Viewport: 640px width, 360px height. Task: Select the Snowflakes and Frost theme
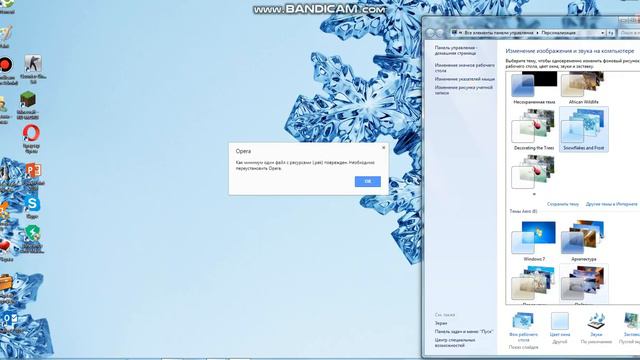(584, 129)
